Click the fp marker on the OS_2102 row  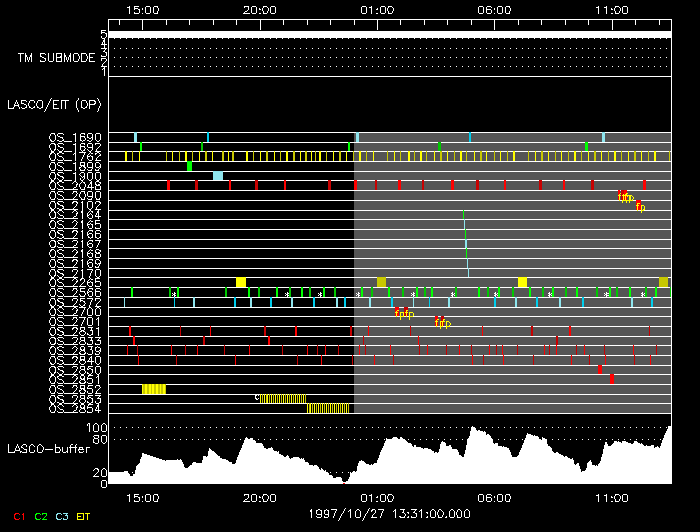click(640, 206)
